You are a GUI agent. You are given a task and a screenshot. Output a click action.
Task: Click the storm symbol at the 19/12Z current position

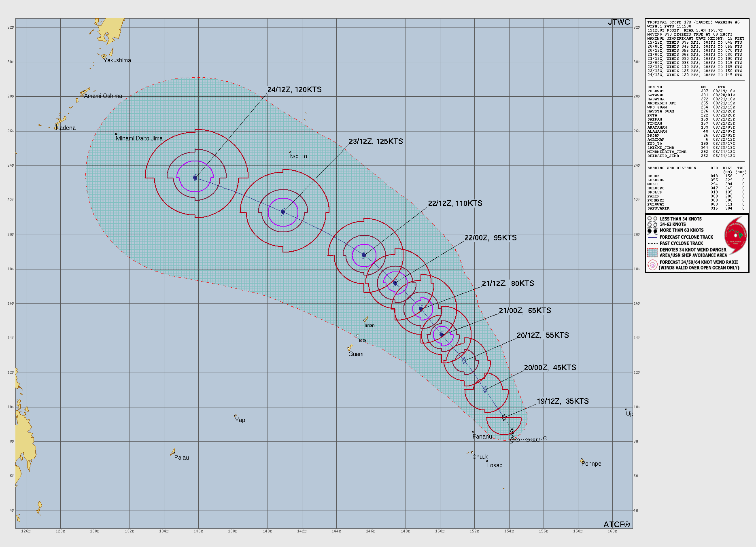click(x=504, y=417)
